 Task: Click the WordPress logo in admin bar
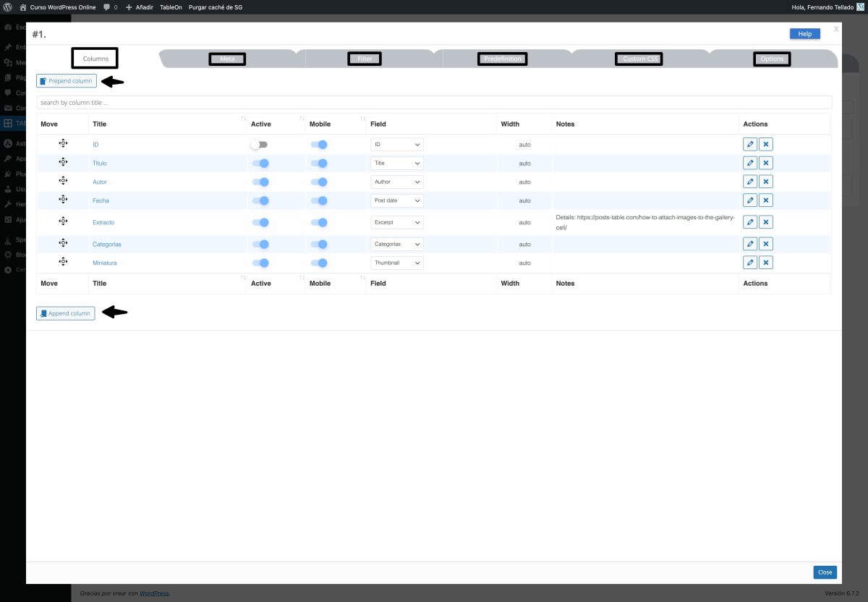(7, 7)
